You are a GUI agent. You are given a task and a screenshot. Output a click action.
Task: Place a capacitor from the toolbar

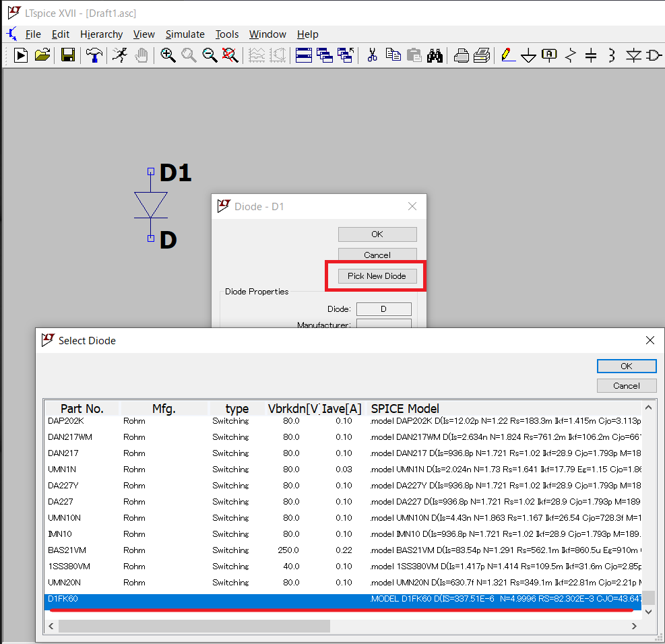click(591, 55)
